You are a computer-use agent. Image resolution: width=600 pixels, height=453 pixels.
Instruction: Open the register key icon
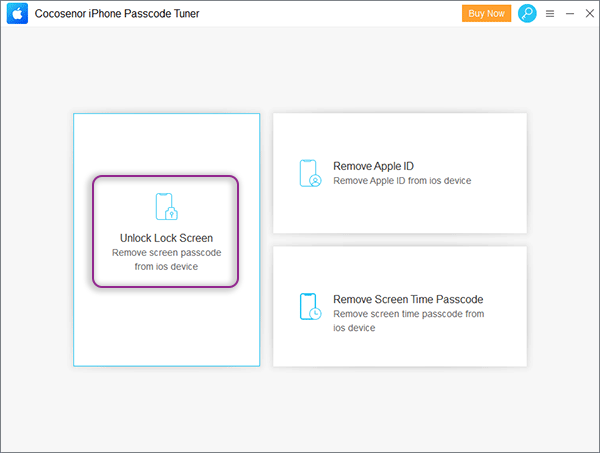tap(527, 13)
